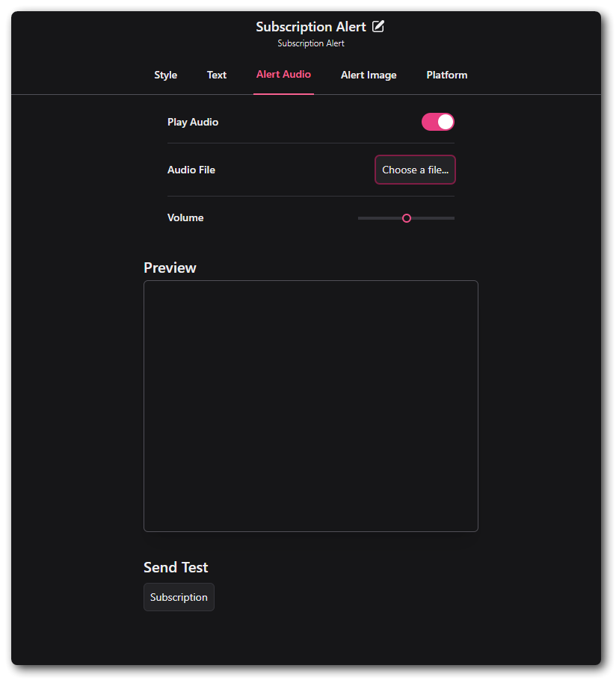Select the Alert Audio tab
The image size is (616, 680).
pyautogui.click(x=283, y=75)
